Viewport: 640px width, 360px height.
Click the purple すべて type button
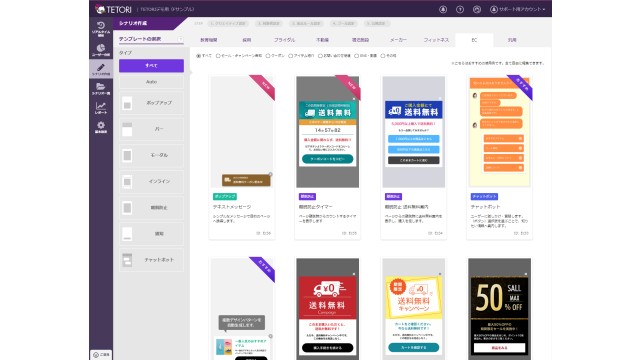coord(151,65)
